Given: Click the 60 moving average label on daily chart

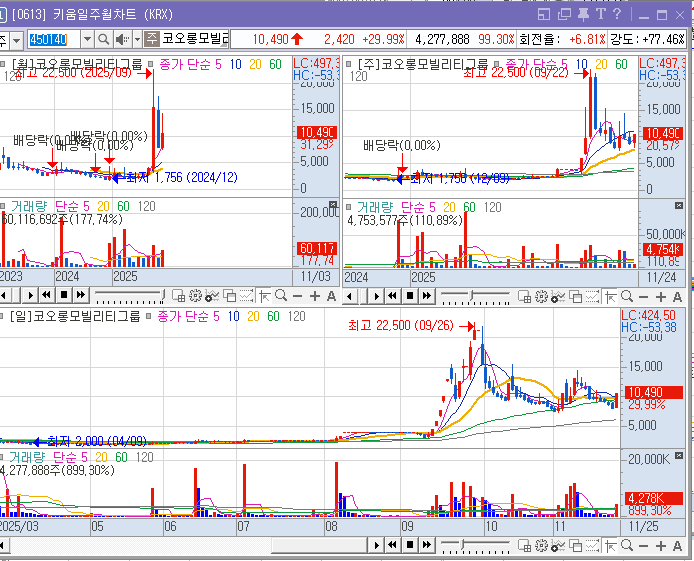Looking at the screenshot, I should click(273, 316).
